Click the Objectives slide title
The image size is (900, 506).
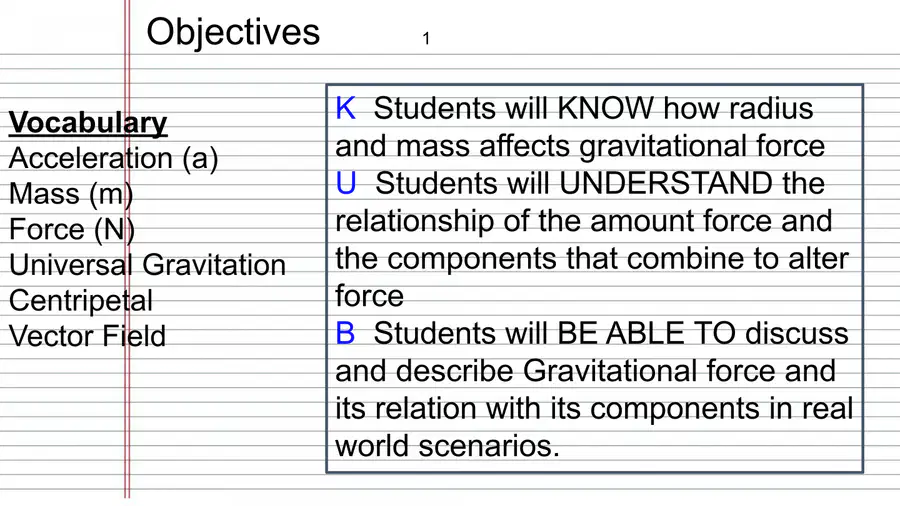tap(233, 32)
